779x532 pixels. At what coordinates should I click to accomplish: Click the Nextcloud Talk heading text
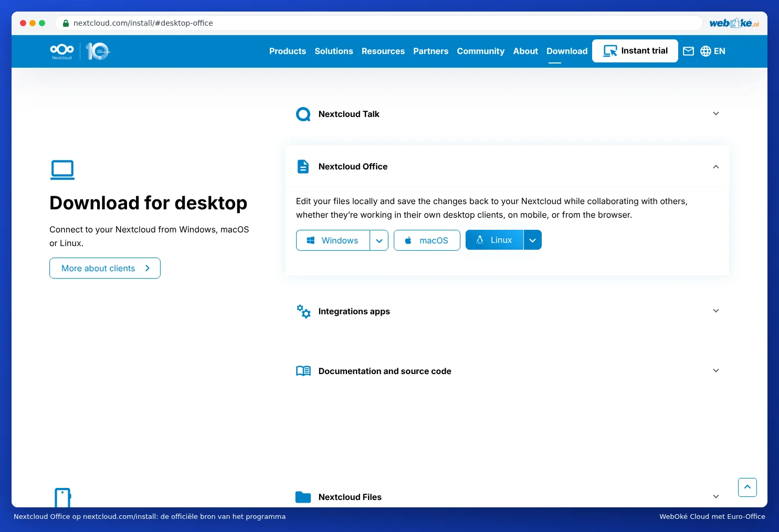tap(349, 114)
